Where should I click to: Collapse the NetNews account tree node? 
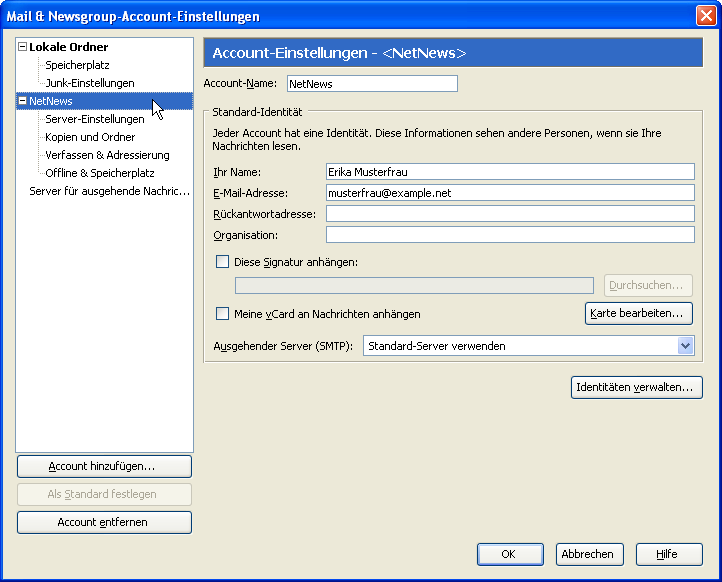coord(23,101)
